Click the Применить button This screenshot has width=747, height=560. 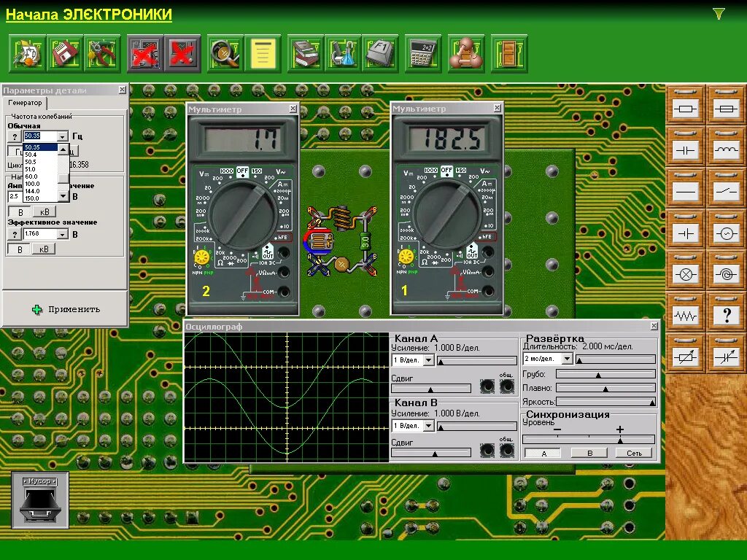(x=65, y=309)
